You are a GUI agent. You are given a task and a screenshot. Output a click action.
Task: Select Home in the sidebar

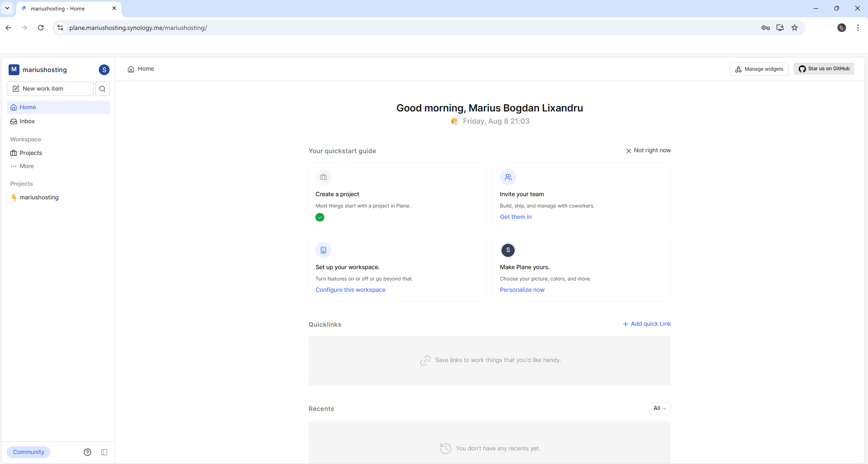58,107
